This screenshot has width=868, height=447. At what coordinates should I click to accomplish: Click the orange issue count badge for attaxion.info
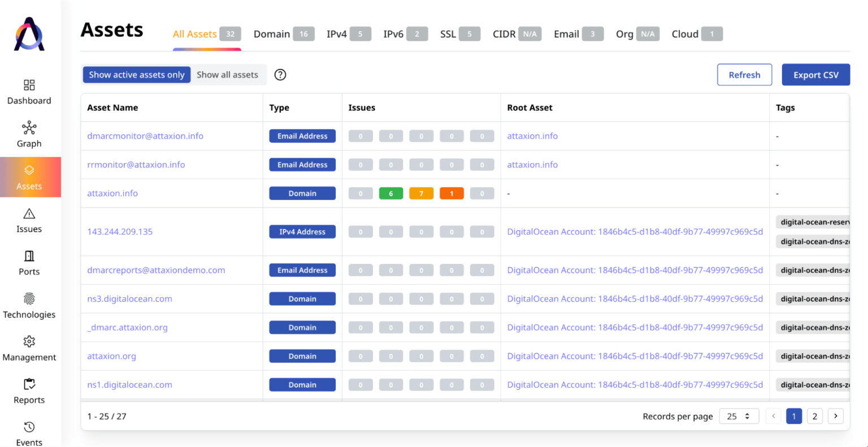coord(421,193)
